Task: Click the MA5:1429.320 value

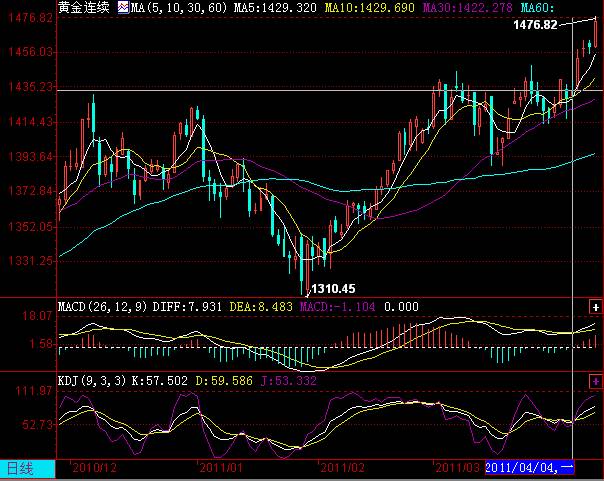Action: [275, 7]
